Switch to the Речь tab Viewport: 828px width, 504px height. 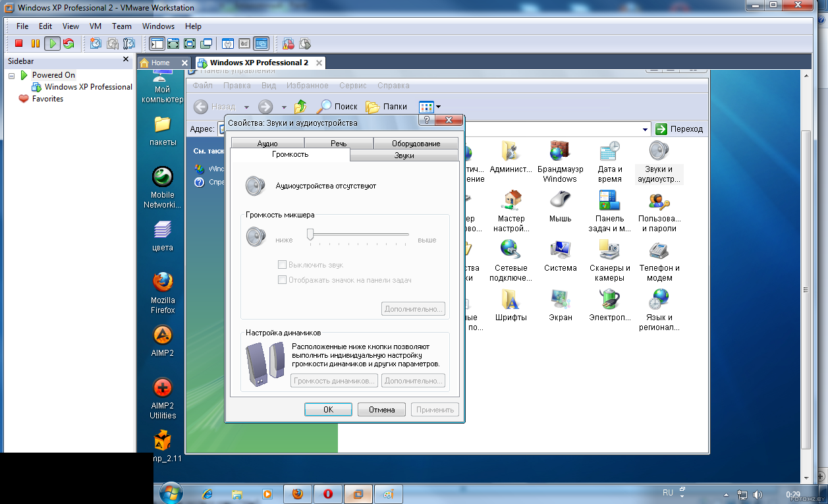[x=339, y=144]
